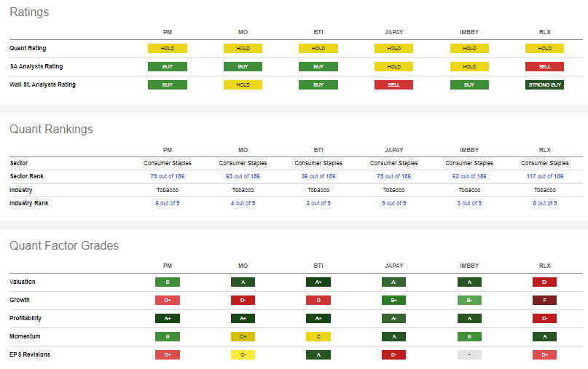
Task: Click IMBBY SA Analysts Rating HOLD badge
Action: (469, 67)
